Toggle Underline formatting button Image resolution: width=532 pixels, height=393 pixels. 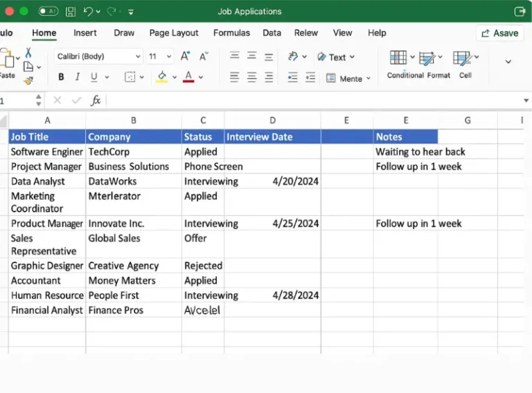click(94, 77)
